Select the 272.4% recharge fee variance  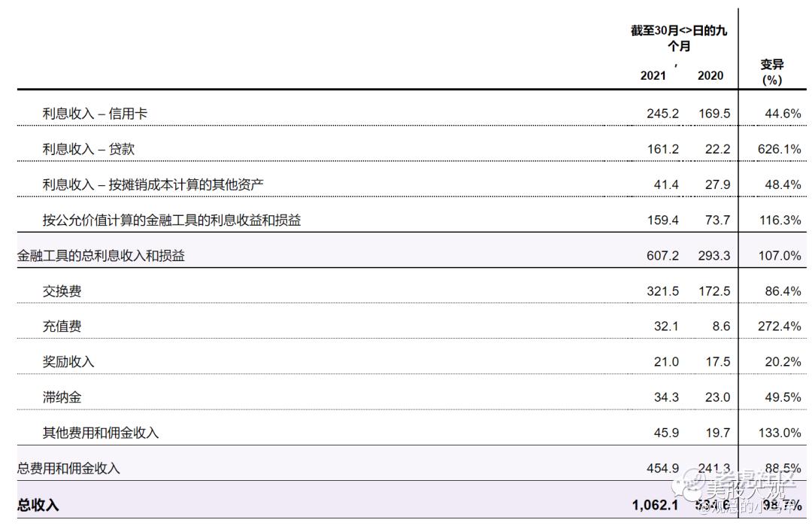[x=779, y=327]
